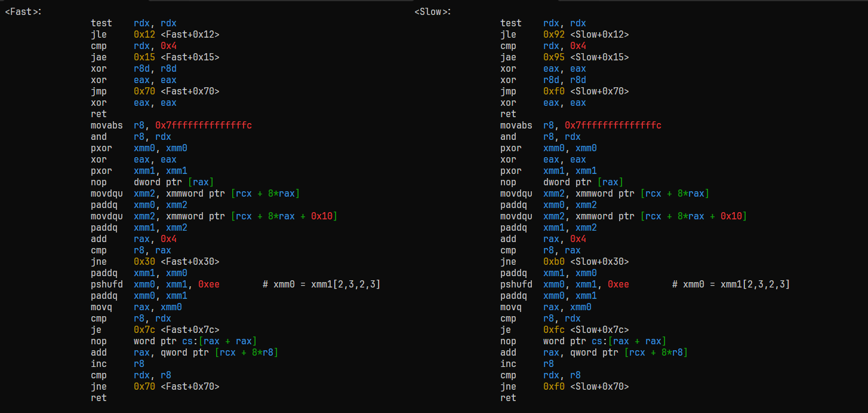Select 'nop dword ptr [rax]' in Fast
The width and height of the screenshot is (868, 413).
[x=152, y=182]
